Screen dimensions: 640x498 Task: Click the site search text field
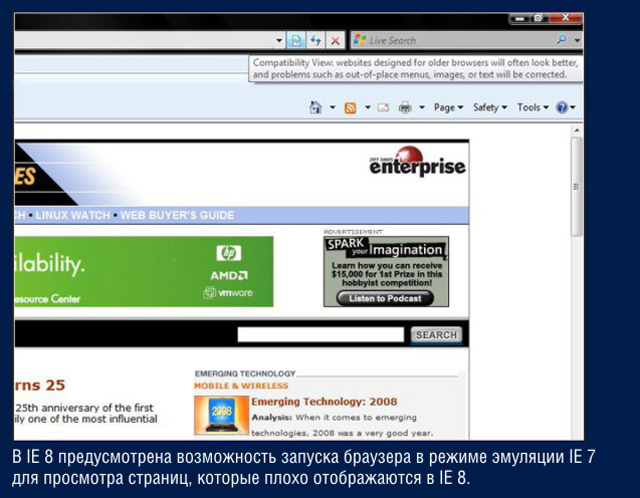click(x=321, y=335)
